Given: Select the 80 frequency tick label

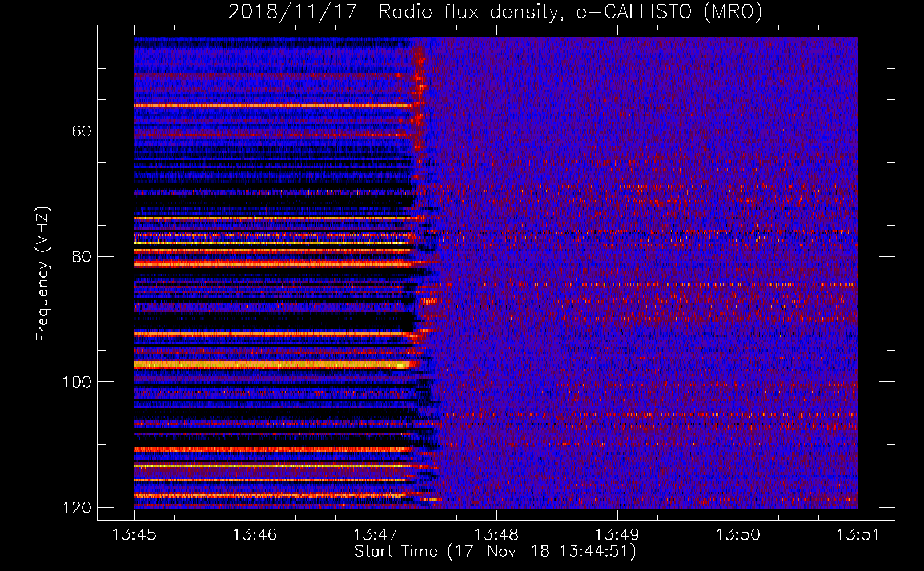Looking at the screenshot, I should (81, 256).
